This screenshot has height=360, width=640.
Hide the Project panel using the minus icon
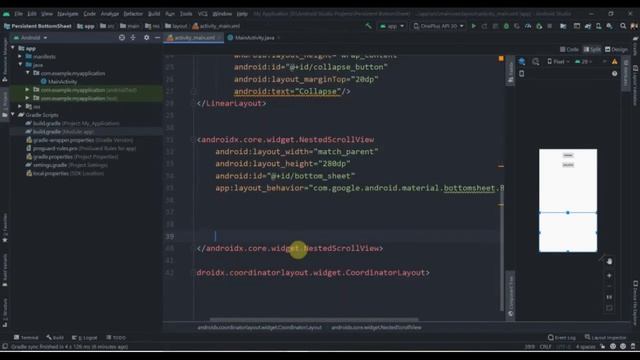pos(157,38)
